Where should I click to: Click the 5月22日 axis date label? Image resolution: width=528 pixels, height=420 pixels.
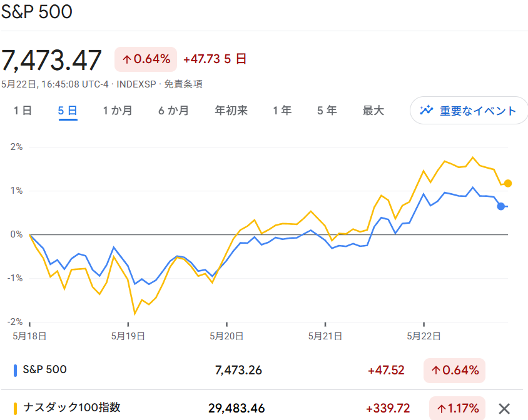pos(424,336)
